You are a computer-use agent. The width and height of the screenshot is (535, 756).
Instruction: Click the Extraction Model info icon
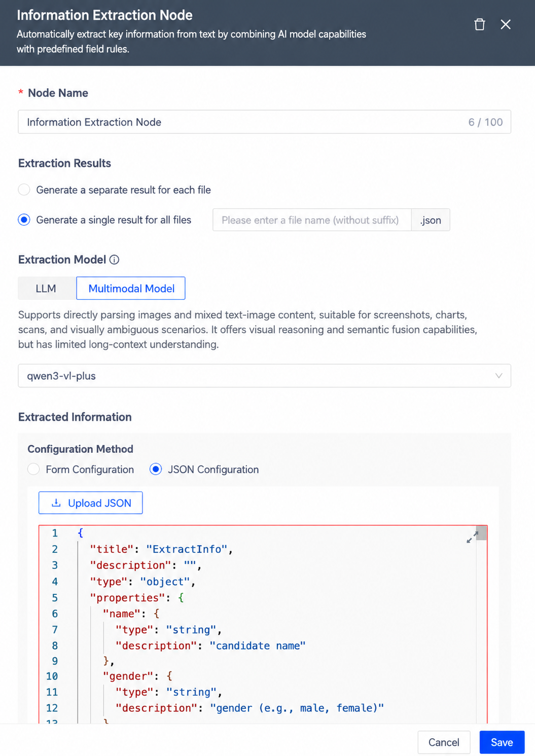[115, 260]
